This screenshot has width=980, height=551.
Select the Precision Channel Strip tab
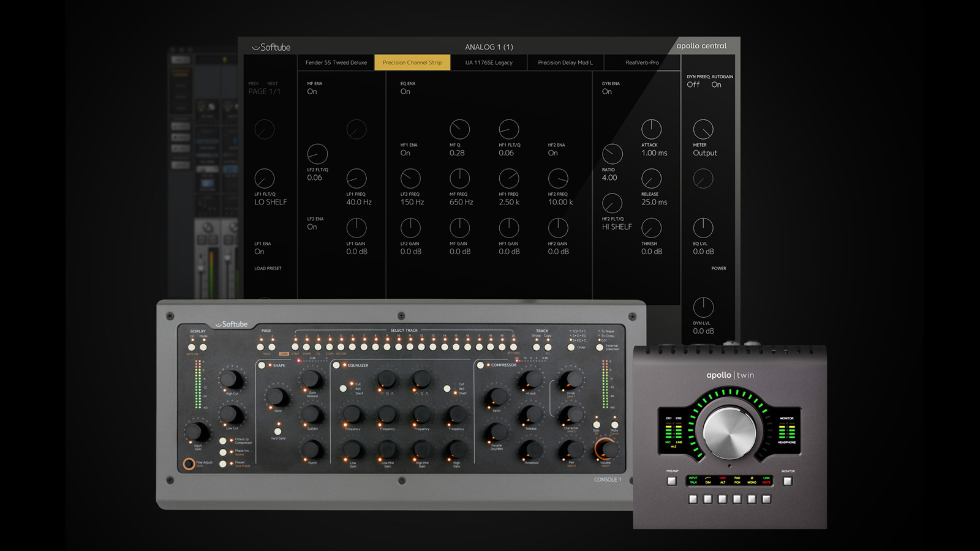pyautogui.click(x=412, y=62)
